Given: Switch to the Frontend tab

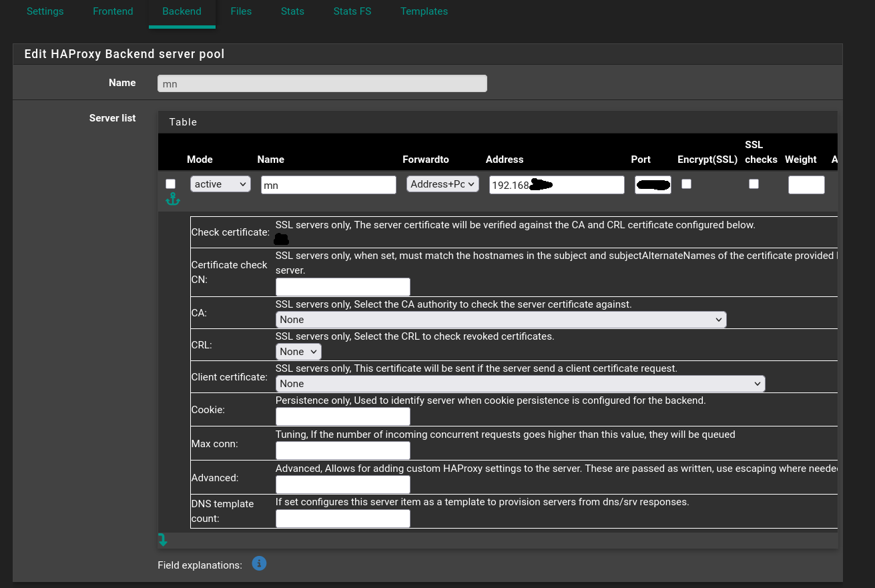Looking at the screenshot, I should coord(113,11).
